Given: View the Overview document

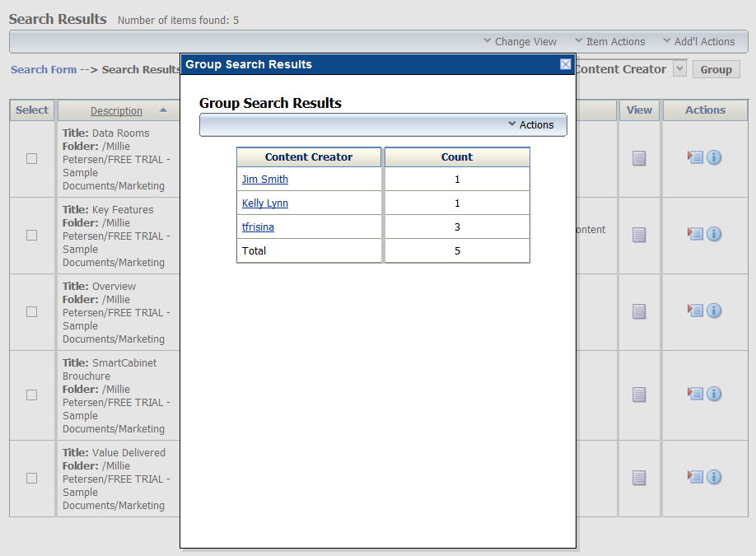Looking at the screenshot, I should coord(639,311).
